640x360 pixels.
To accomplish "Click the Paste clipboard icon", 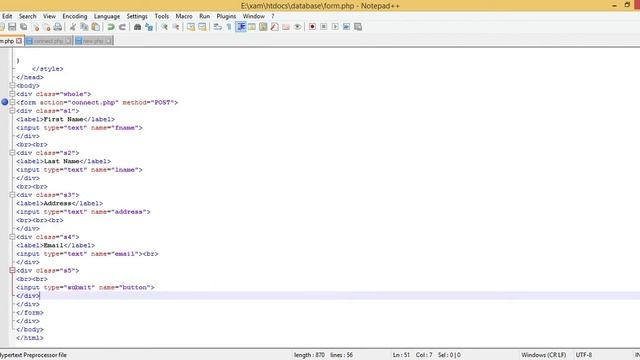I will [x=96, y=27].
